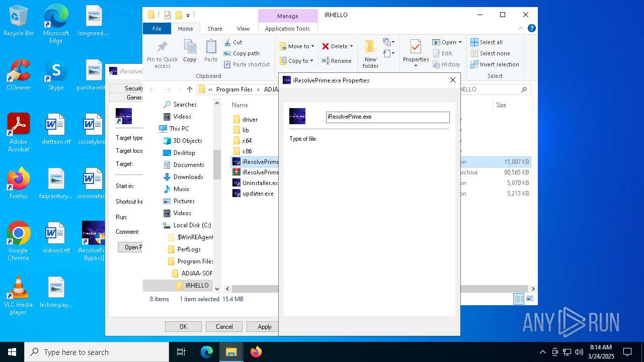The image size is (644, 362).
Task: Open Microsoft Edge in taskbar
Action: [207, 352]
